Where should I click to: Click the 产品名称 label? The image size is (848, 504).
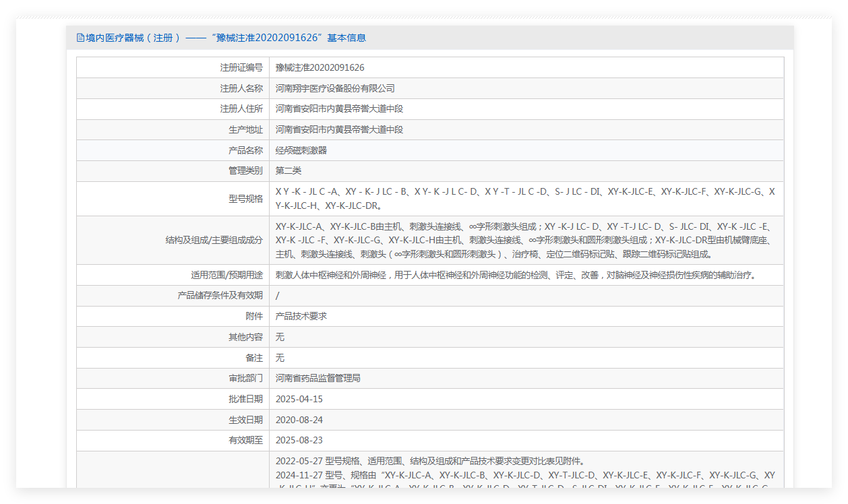coord(245,150)
